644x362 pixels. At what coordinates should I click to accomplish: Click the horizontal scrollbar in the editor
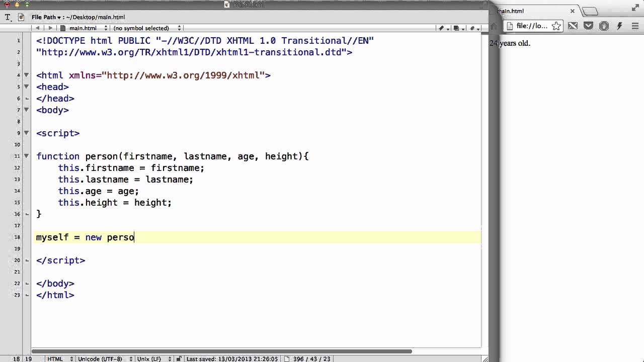click(222, 351)
